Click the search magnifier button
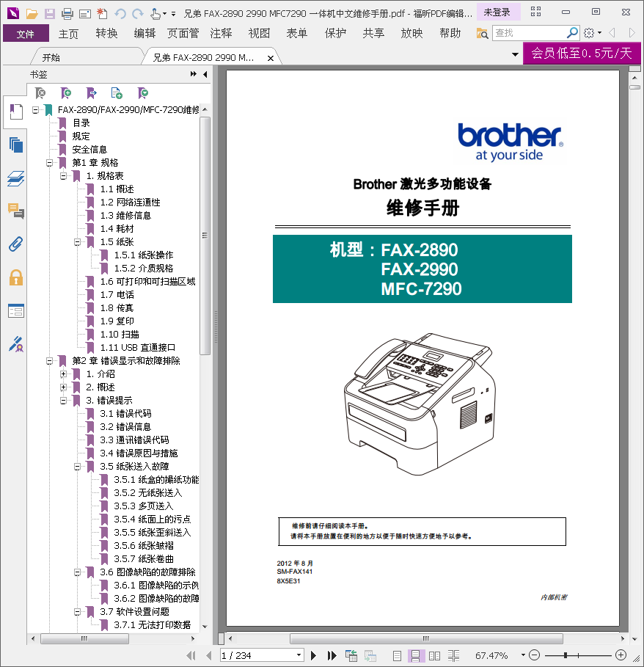The image size is (644, 667). [572, 32]
